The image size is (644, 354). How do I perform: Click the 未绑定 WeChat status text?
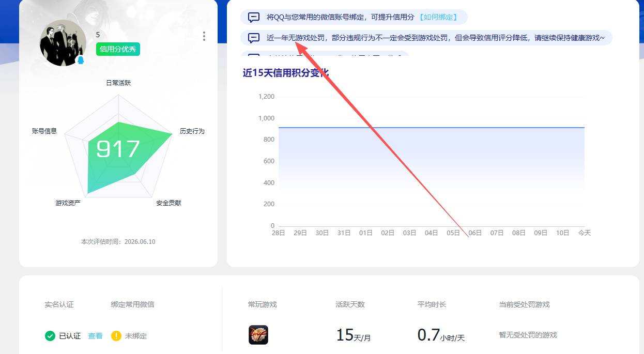pyautogui.click(x=136, y=336)
